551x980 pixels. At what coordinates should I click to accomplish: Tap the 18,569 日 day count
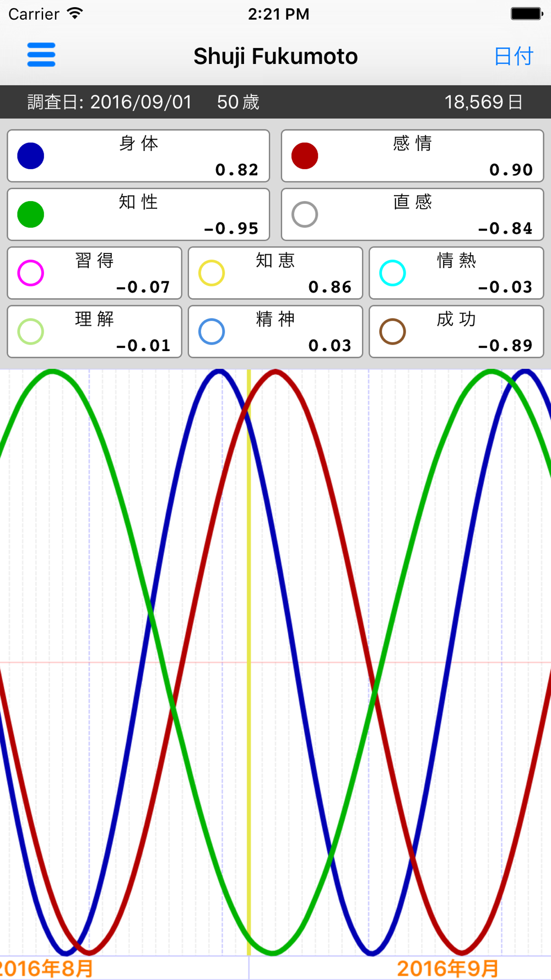[484, 102]
